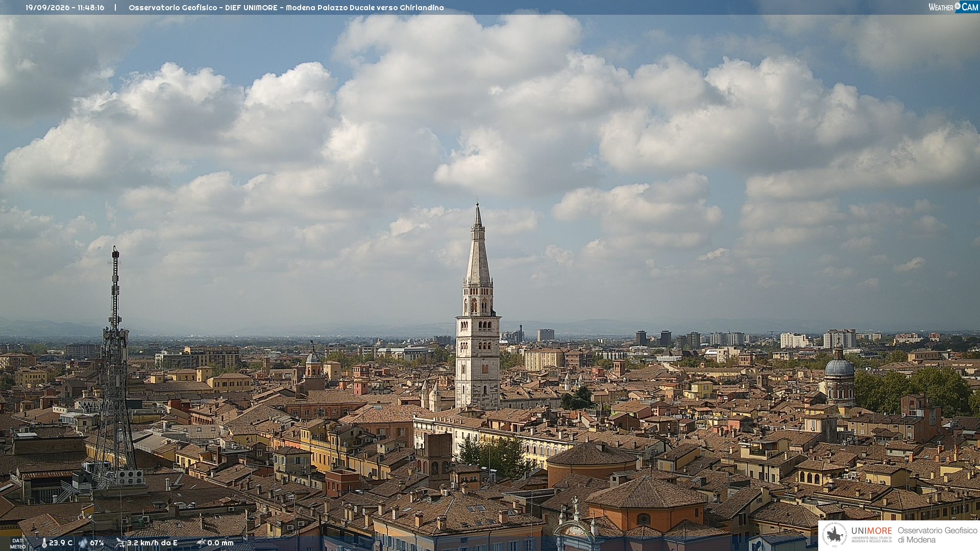Open the DATI METEO label
Viewport: 980px width, 551px height.
click(17, 543)
